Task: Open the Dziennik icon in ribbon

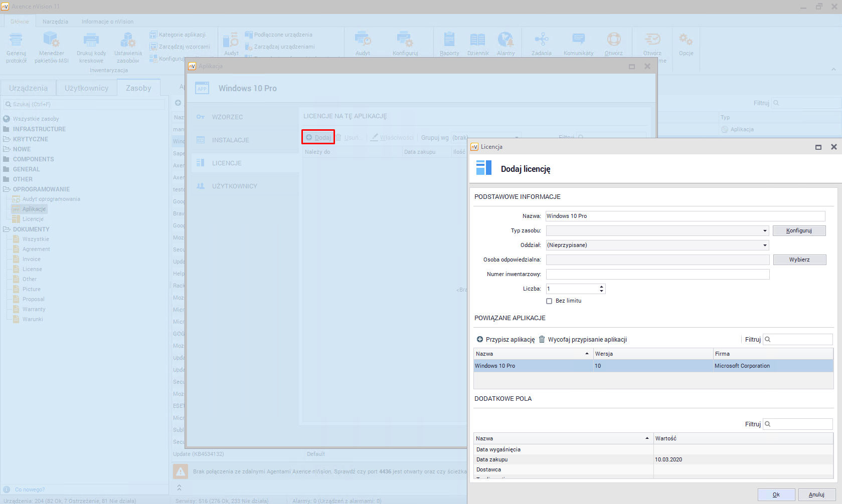Action: [x=477, y=40]
